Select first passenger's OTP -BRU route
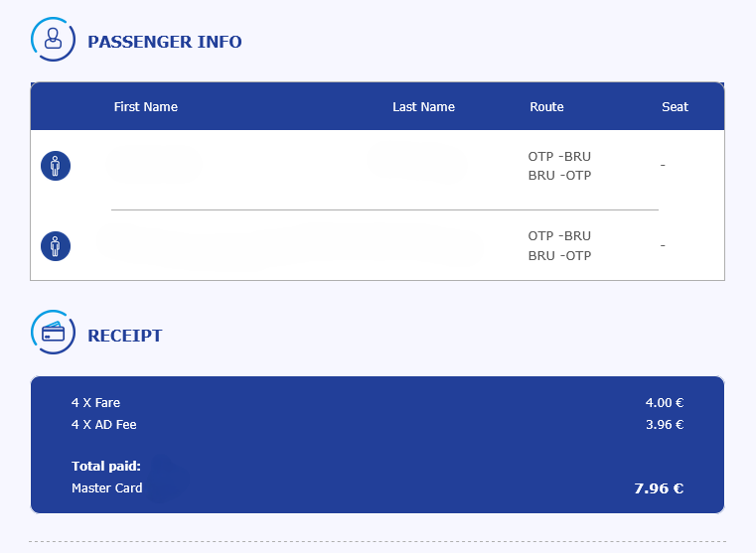The height and width of the screenshot is (553, 756). click(x=559, y=156)
